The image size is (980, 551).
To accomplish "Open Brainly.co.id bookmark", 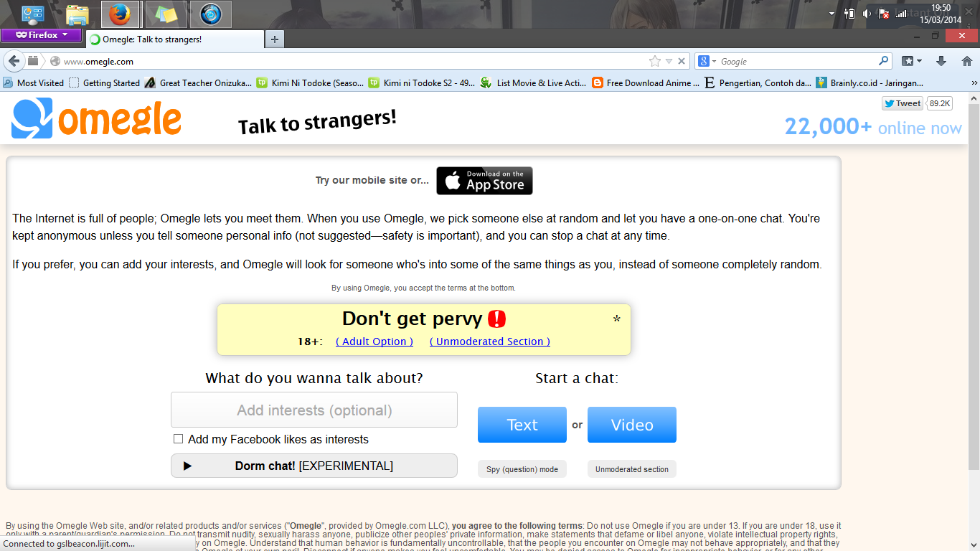I will coord(870,83).
